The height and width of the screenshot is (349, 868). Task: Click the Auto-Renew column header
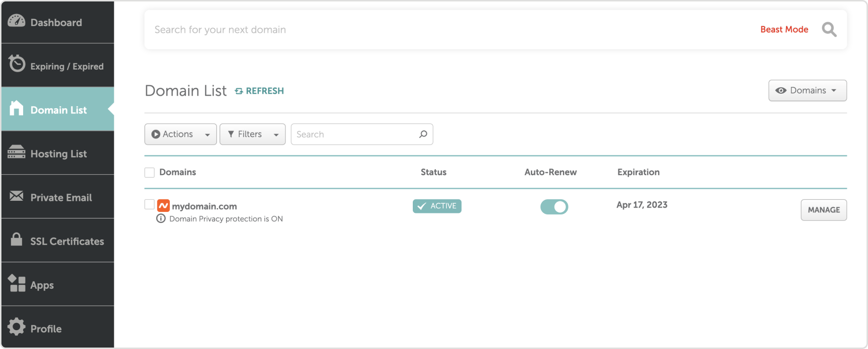551,172
